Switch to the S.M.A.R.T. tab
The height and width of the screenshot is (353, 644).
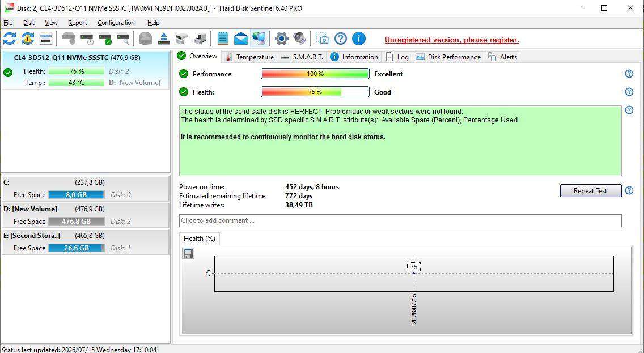pos(303,57)
